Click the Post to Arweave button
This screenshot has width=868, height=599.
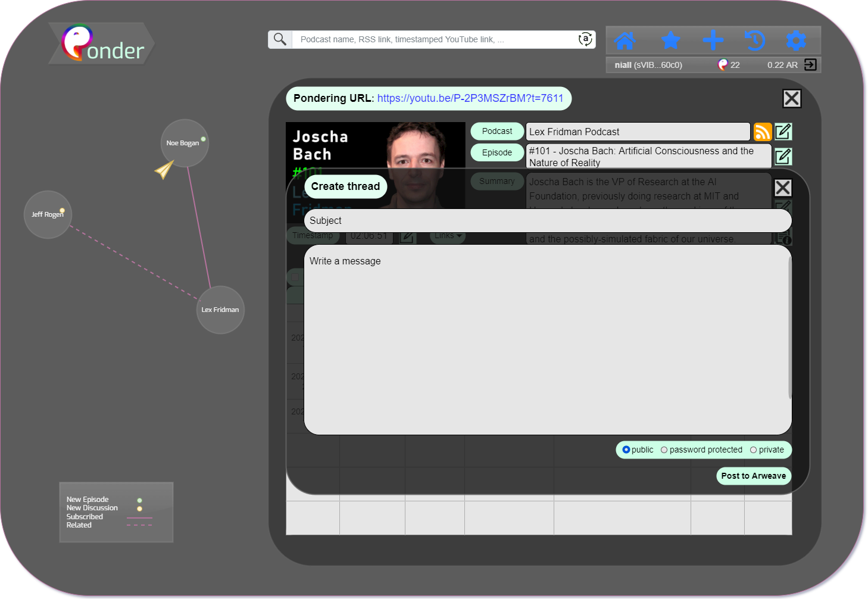click(753, 476)
